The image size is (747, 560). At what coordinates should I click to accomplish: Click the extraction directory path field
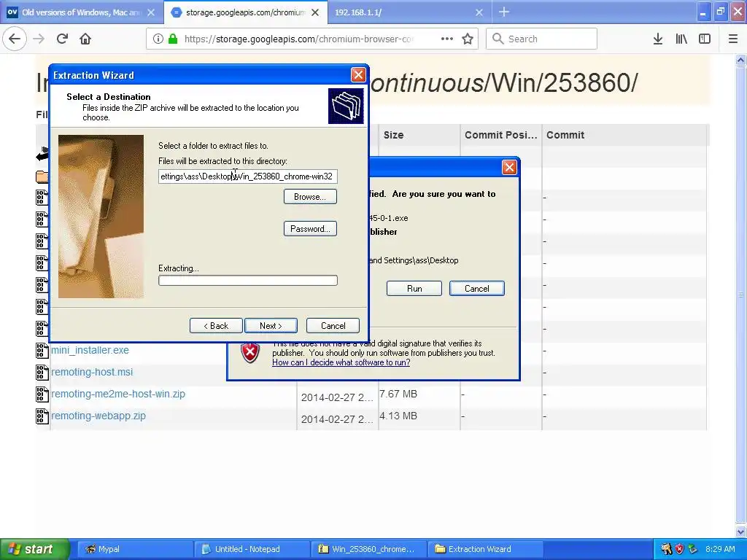(248, 176)
